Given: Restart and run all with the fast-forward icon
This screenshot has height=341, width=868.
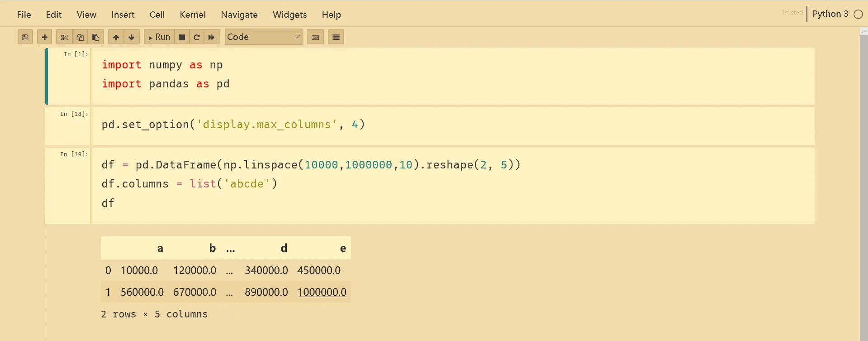Looking at the screenshot, I should point(212,37).
